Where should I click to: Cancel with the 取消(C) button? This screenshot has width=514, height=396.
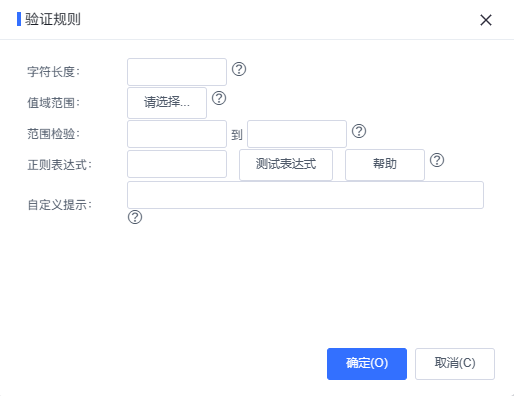click(455, 364)
